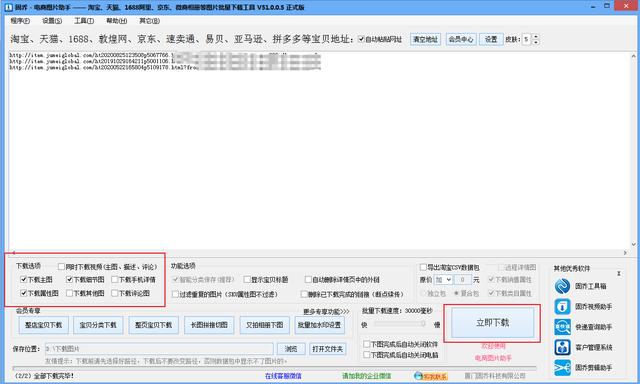Open the 请加我的企业微信 link
The image size is (640, 384).
click(x=366, y=376)
